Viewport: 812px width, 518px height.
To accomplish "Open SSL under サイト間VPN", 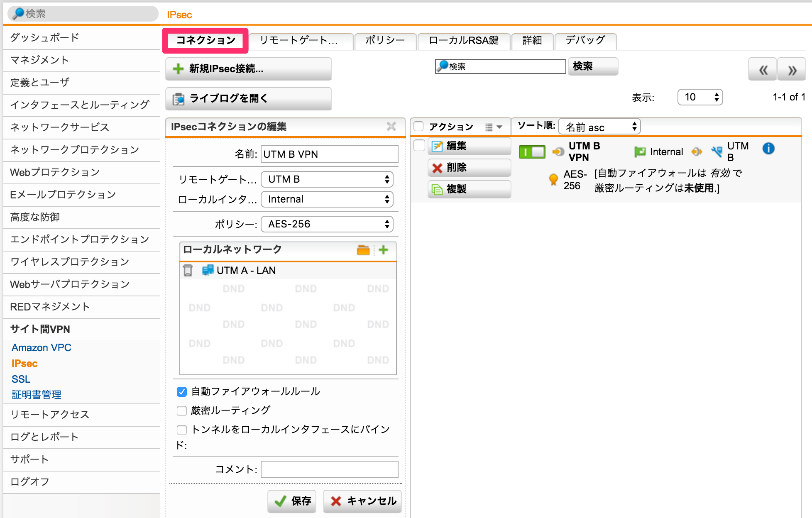I will click(21, 379).
